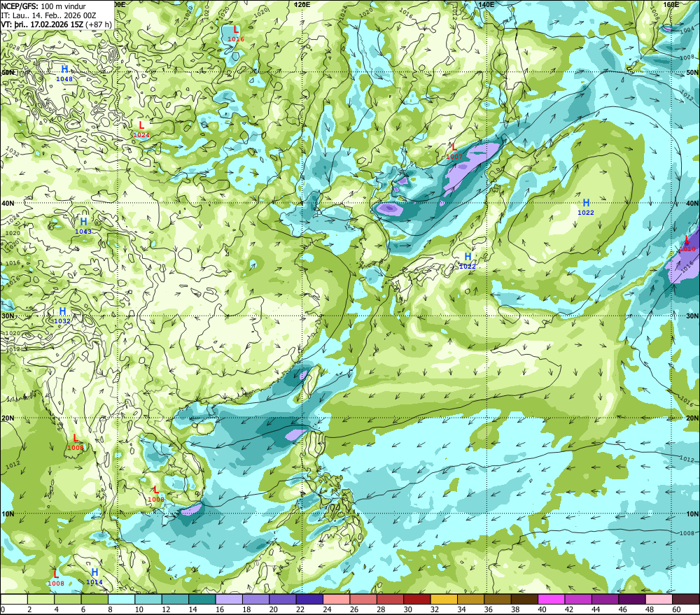The height and width of the screenshot is (615, 700).
Task: Click the 140E longitude label
Action: click(x=486, y=4)
